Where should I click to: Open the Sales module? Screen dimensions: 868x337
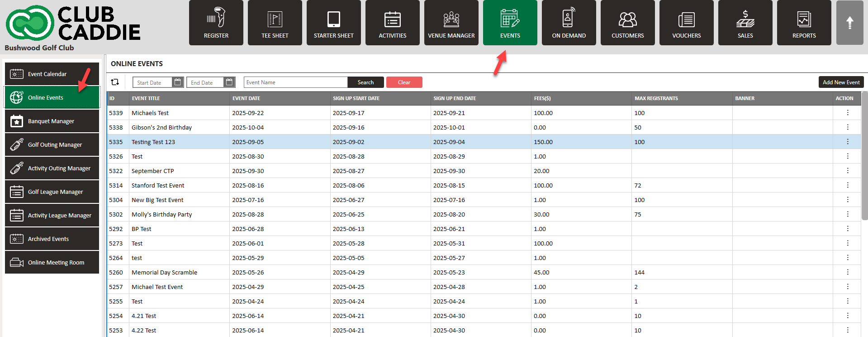click(745, 23)
